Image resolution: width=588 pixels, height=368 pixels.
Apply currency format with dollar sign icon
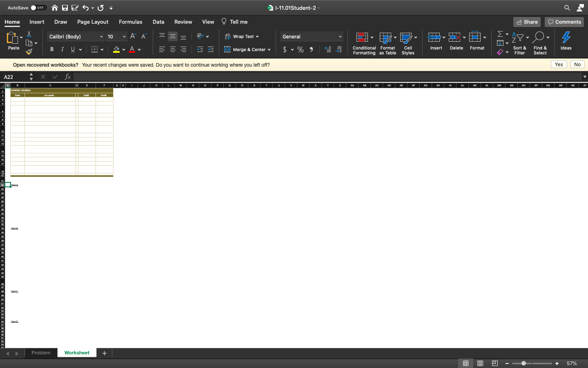(285, 49)
